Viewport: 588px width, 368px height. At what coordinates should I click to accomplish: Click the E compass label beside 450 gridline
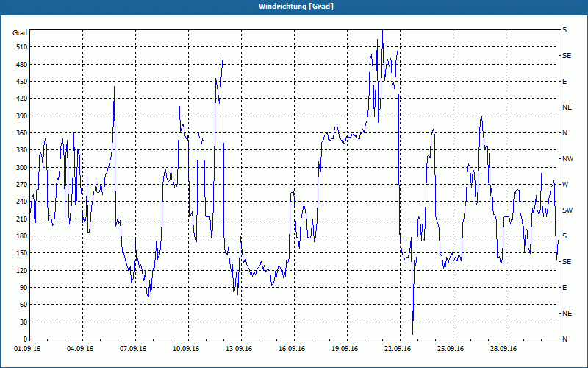tap(564, 82)
